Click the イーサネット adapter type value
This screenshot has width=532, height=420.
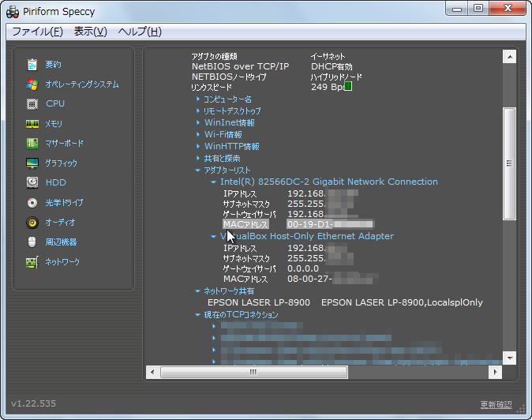coord(328,56)
